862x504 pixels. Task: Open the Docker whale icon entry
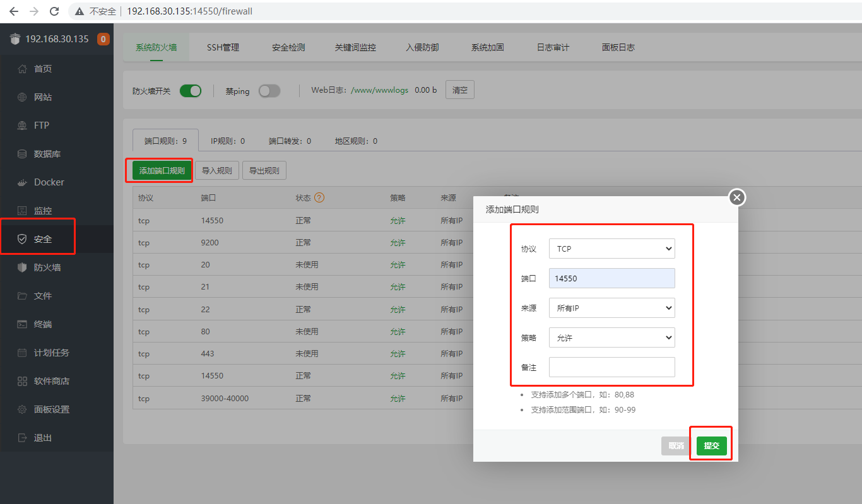point(22,182)
